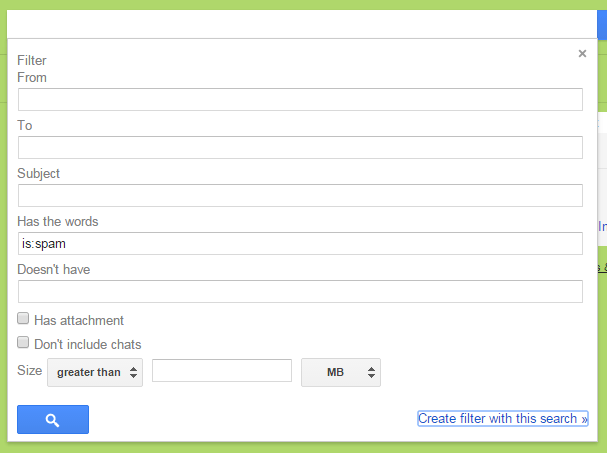Enable the Has attachment checkbox

(x=24, y=320)
